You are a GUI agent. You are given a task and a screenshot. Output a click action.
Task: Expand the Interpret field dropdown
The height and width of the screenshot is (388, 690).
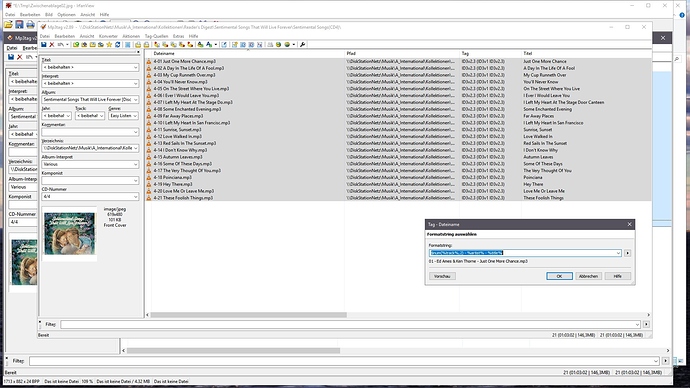pos(135,83)
